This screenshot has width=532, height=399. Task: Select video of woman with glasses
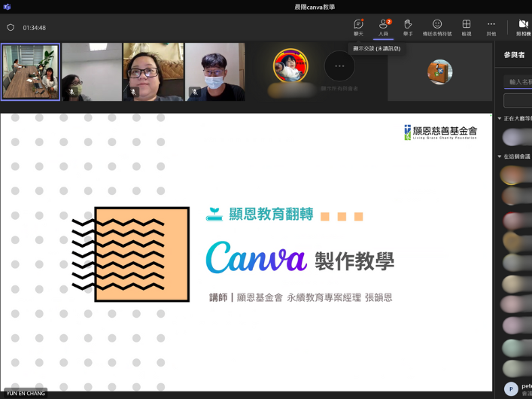[x=154, y=72]
